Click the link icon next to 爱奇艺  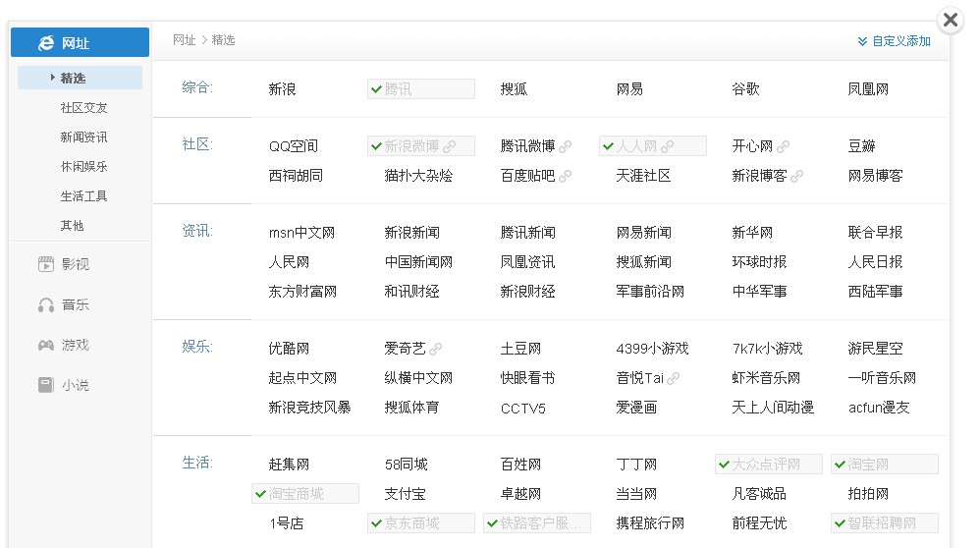tap(436, 349)
